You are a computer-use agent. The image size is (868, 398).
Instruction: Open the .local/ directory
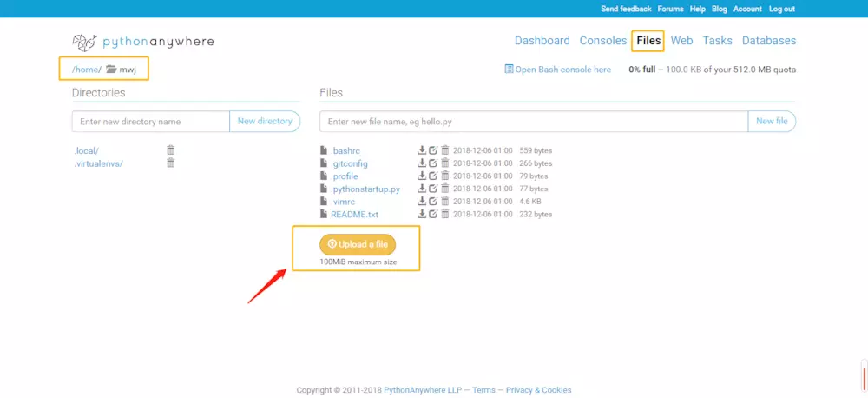click(x=86, y=150)
